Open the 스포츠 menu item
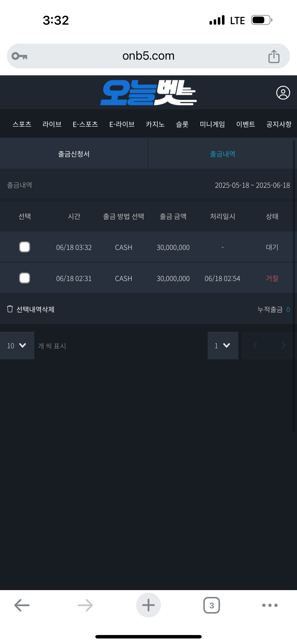The image size is (297, 644). [22, 124]
